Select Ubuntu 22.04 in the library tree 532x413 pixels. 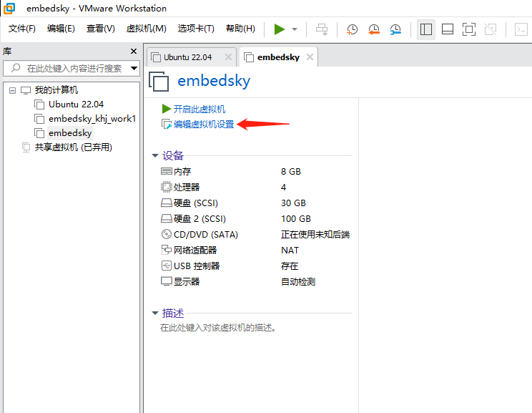coord(76,105)
